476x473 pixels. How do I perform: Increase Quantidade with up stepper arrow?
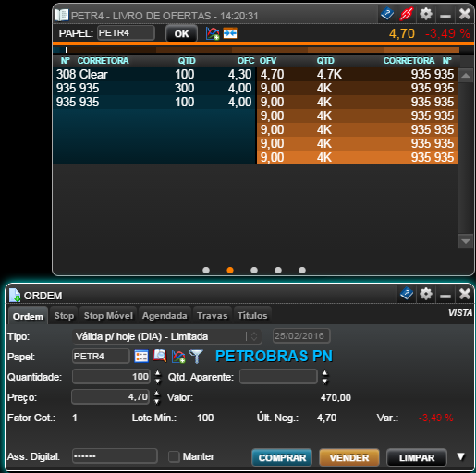pyautogui.click(x=158, y=373)
